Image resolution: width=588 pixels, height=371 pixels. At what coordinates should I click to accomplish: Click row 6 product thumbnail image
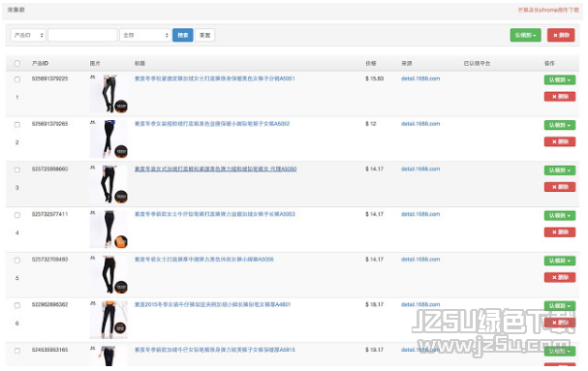point(108,320)
